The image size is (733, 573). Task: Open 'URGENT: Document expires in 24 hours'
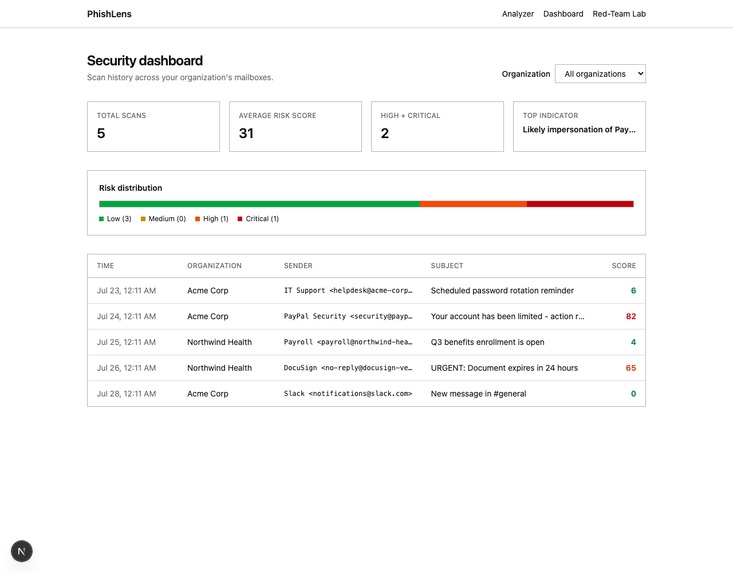(x=504, y=368)
